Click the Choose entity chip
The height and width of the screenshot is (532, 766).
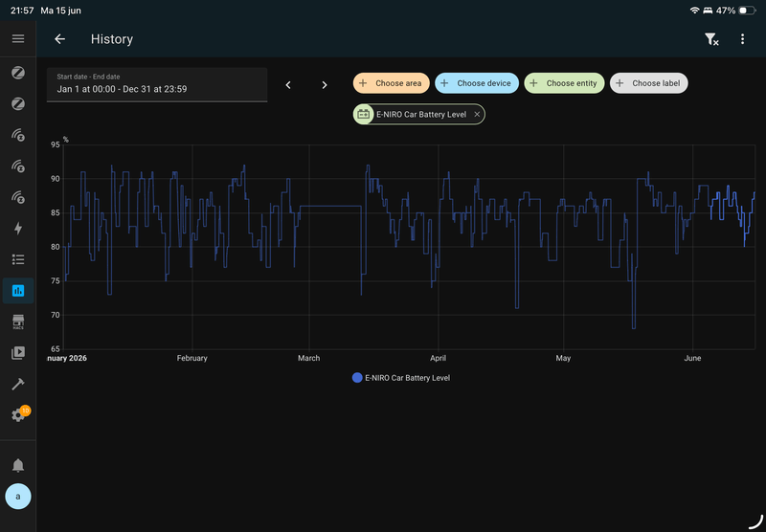564,83
